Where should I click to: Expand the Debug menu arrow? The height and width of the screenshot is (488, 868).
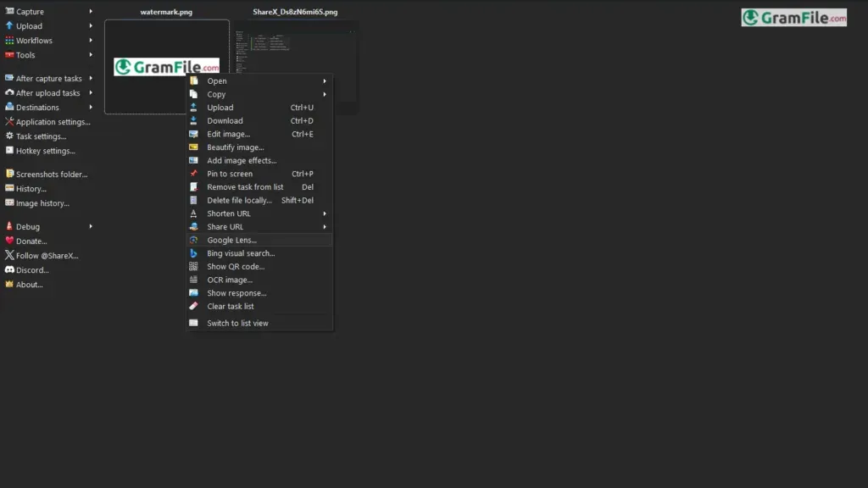(91, 226)
